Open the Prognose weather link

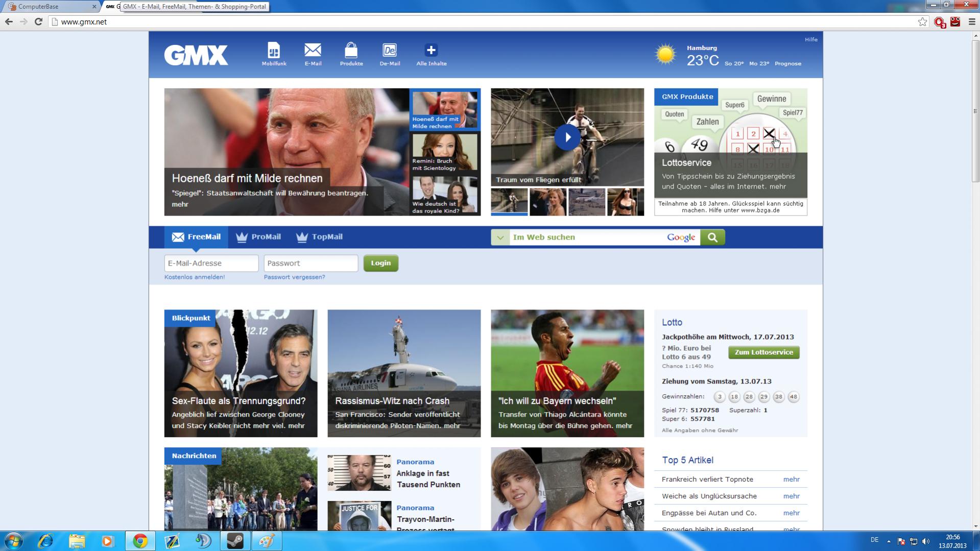coord(787,64)
